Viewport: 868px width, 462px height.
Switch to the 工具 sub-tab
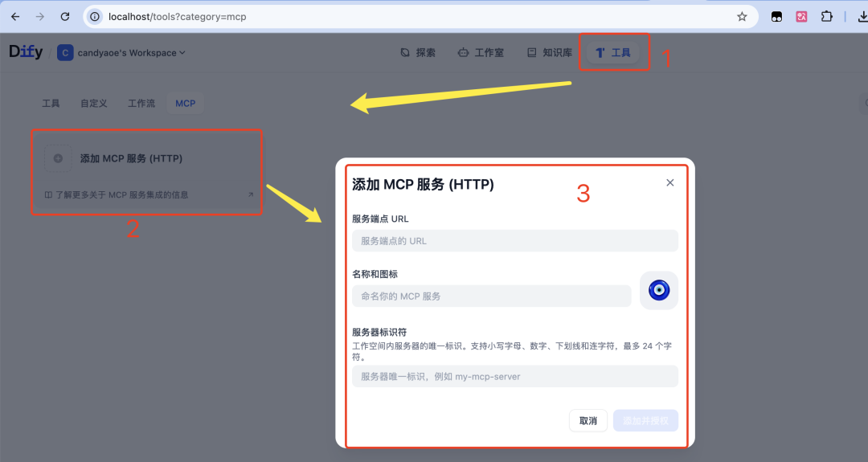[x=51, y=104]
